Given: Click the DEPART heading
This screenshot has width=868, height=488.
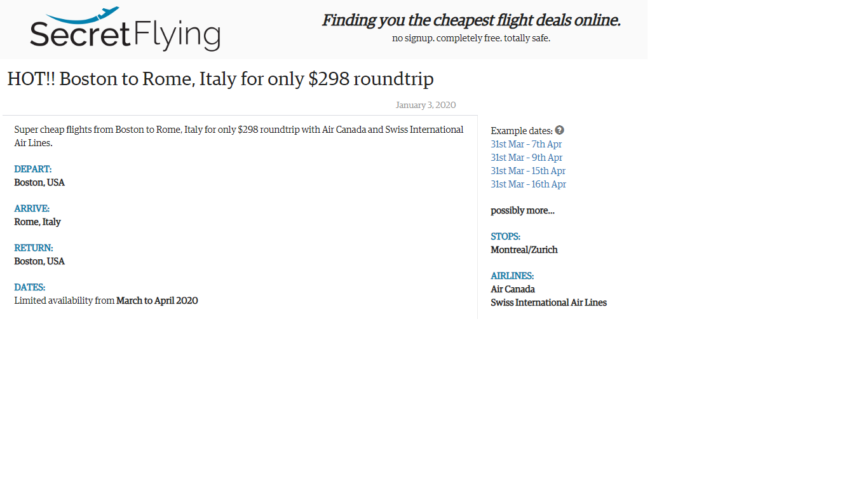Looking at the screenshot, I should point(33,169).
